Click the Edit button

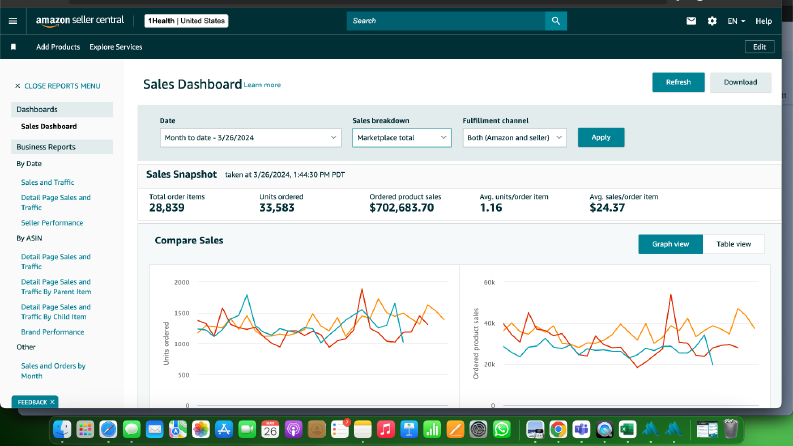coord(760,47)
